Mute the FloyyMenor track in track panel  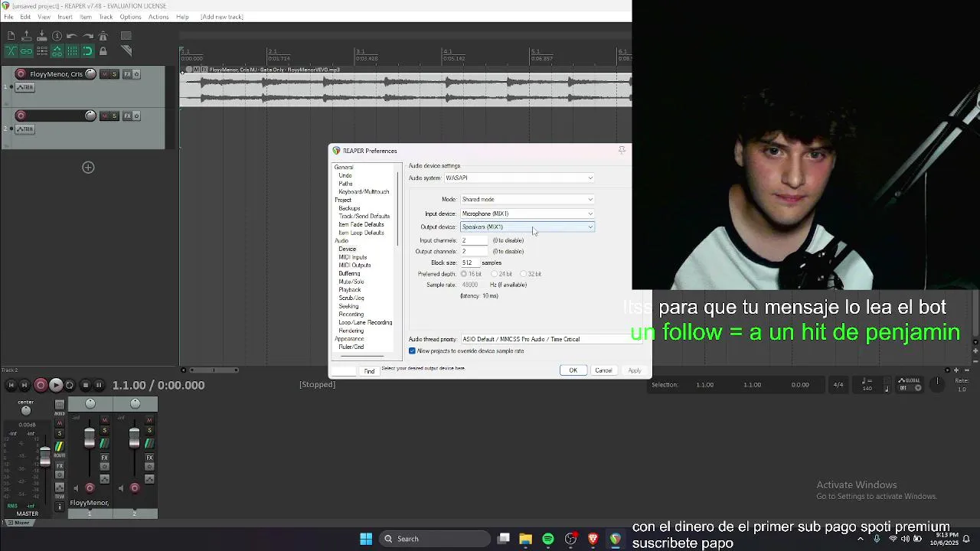tap(104, 74)
